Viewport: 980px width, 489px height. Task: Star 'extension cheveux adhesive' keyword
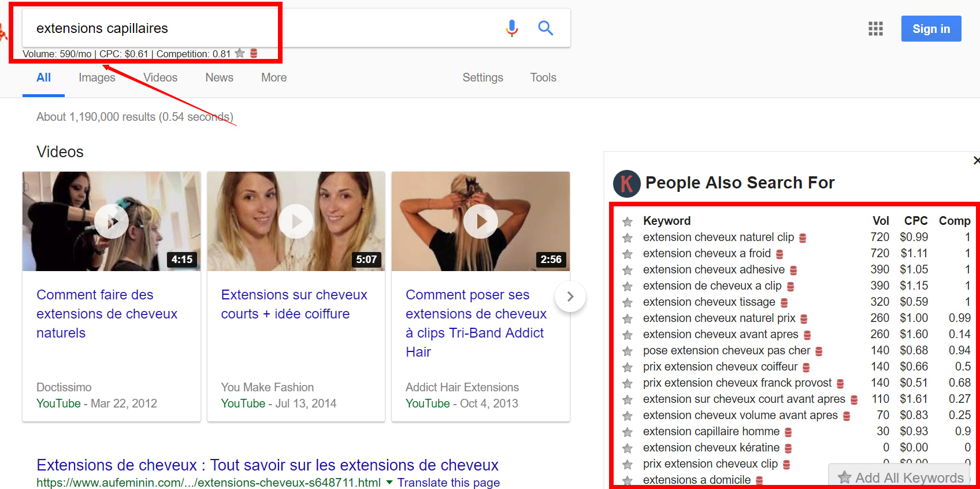pos(627,270)
